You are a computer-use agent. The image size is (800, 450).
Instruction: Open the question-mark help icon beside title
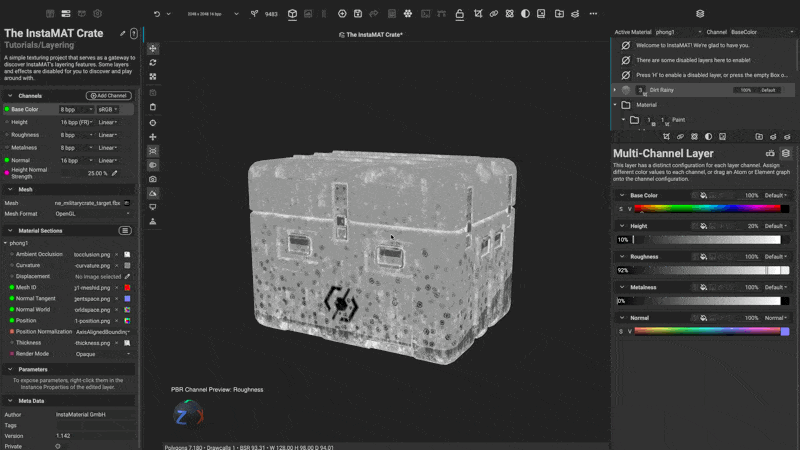[134, 34]
